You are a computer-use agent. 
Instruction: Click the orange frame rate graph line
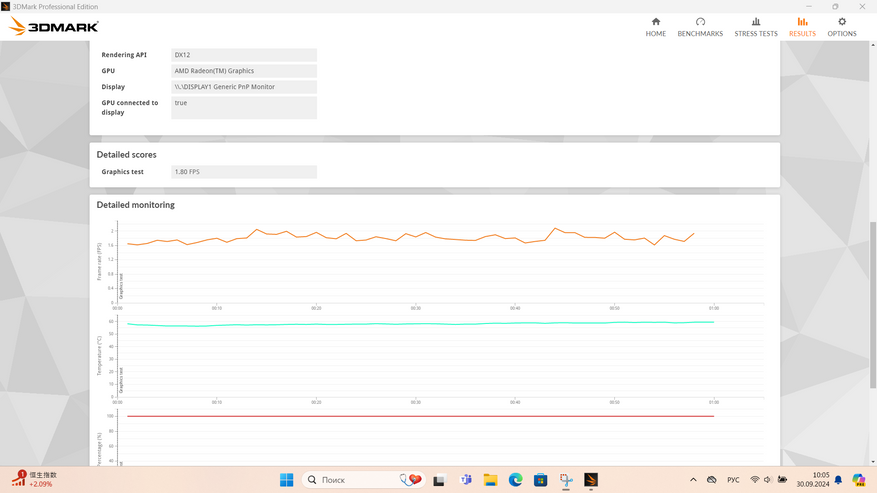pyautogui.click(x=411, y=237)
